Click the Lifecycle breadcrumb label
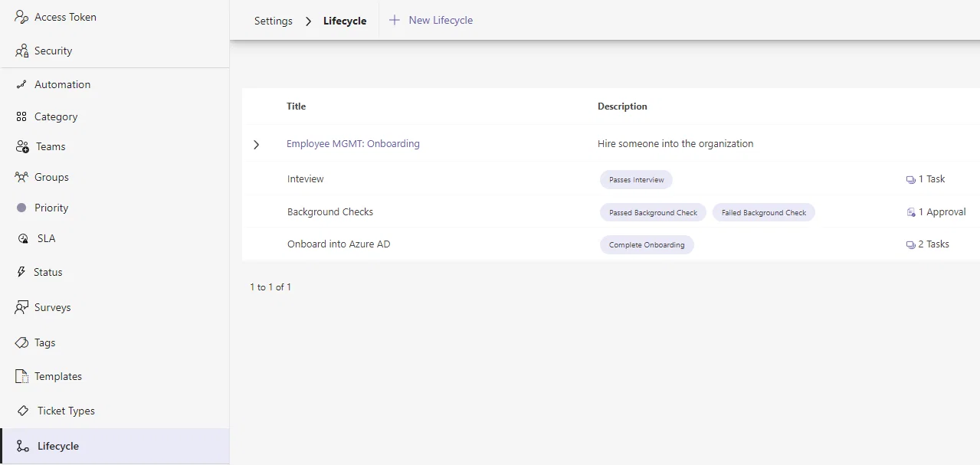The width and height of the screenshot is (980, 465). click(345, 21)
